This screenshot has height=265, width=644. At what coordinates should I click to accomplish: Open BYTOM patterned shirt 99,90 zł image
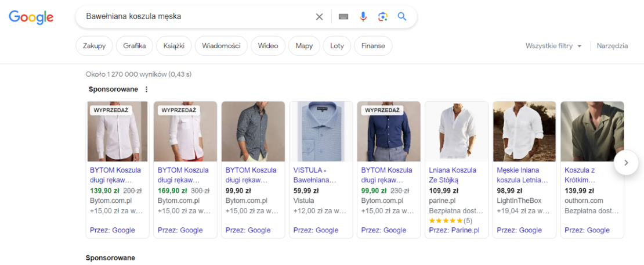253,131
